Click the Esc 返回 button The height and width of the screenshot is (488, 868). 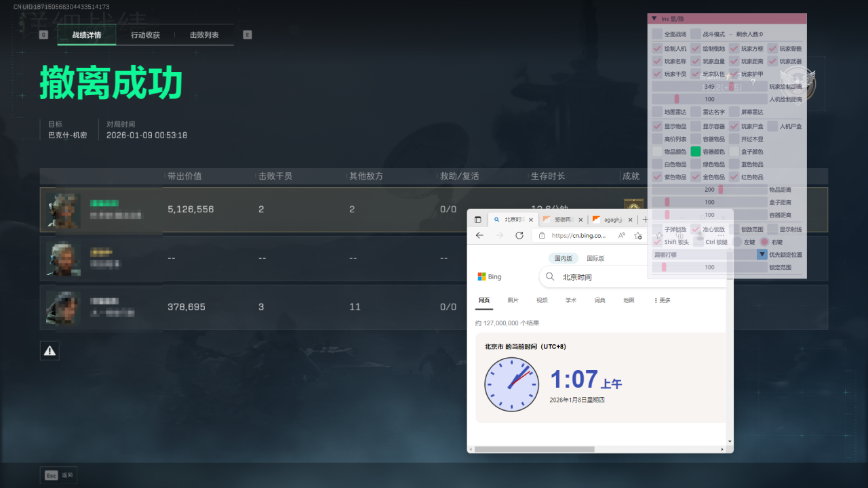pos(58,475)
